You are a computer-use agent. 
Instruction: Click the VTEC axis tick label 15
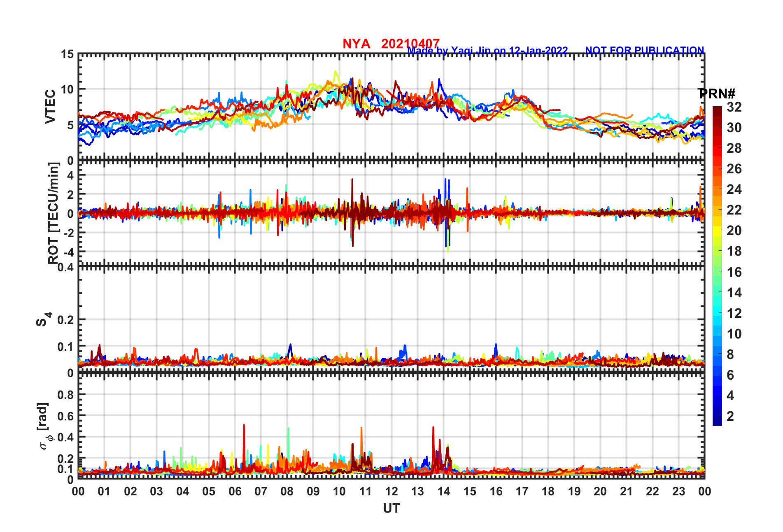point(67,54)
